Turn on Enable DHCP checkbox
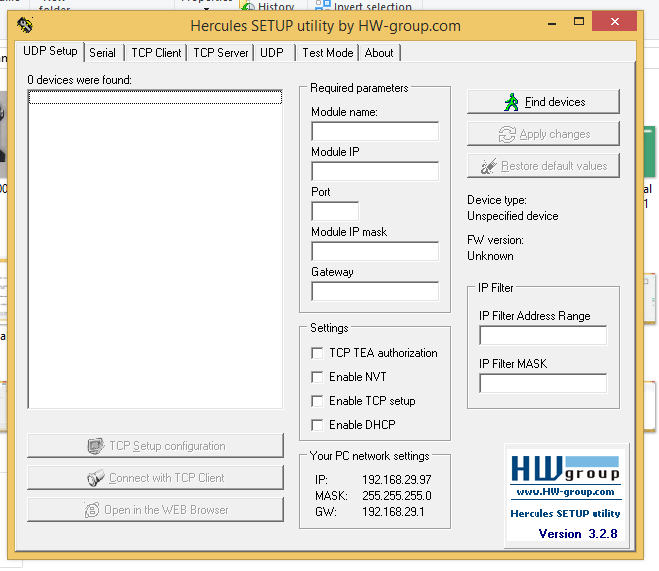This screenshot has height=571, width=659. coord(317,425)
